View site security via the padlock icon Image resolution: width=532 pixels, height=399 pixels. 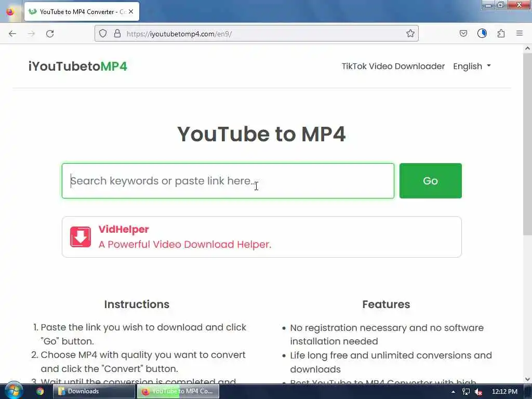tap(117, 34)
